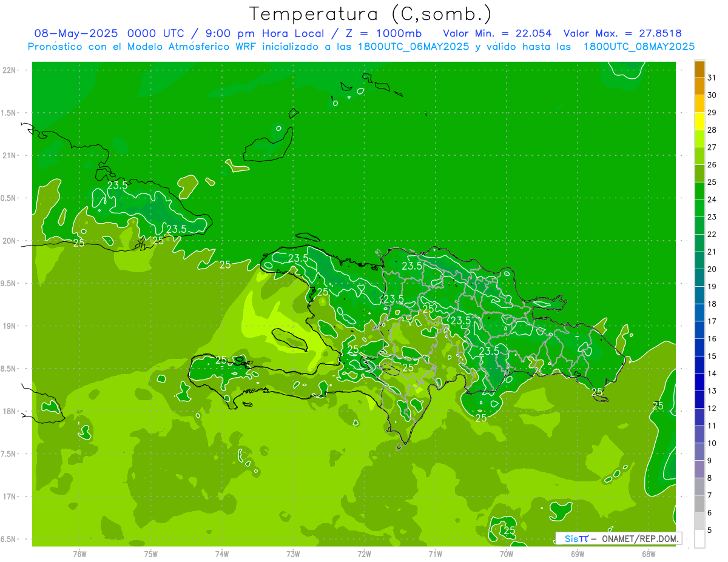
Task: Click the Great Inagua island outline near 21N
Action: click(268, 144)
